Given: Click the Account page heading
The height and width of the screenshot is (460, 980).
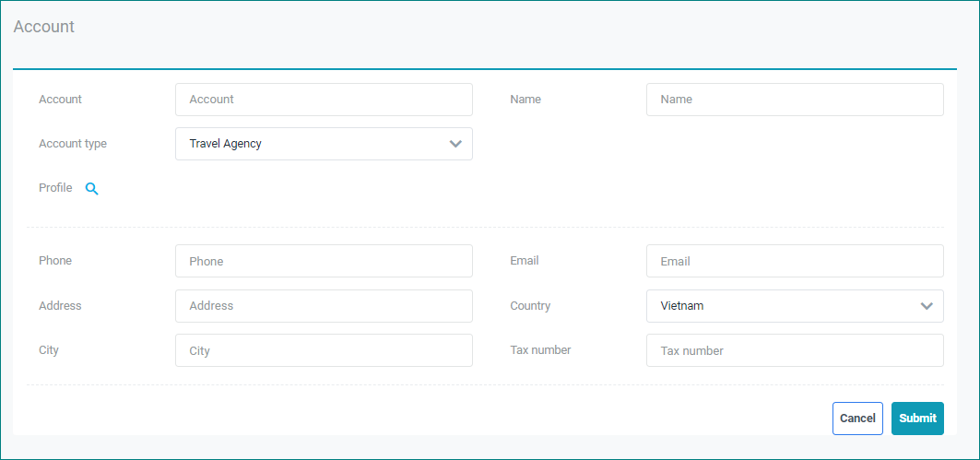Looking at the screenshot, I should (x=44, y=27).
